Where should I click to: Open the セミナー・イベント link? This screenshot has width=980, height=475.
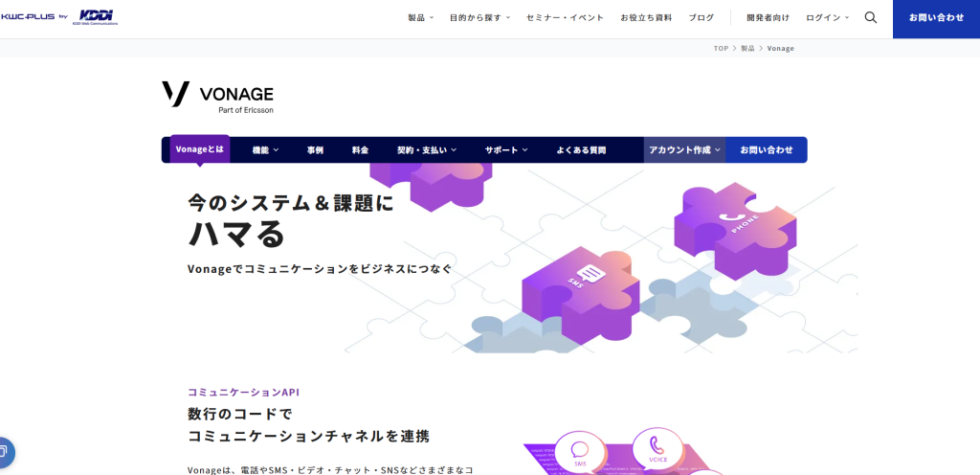tap(565, 17)
